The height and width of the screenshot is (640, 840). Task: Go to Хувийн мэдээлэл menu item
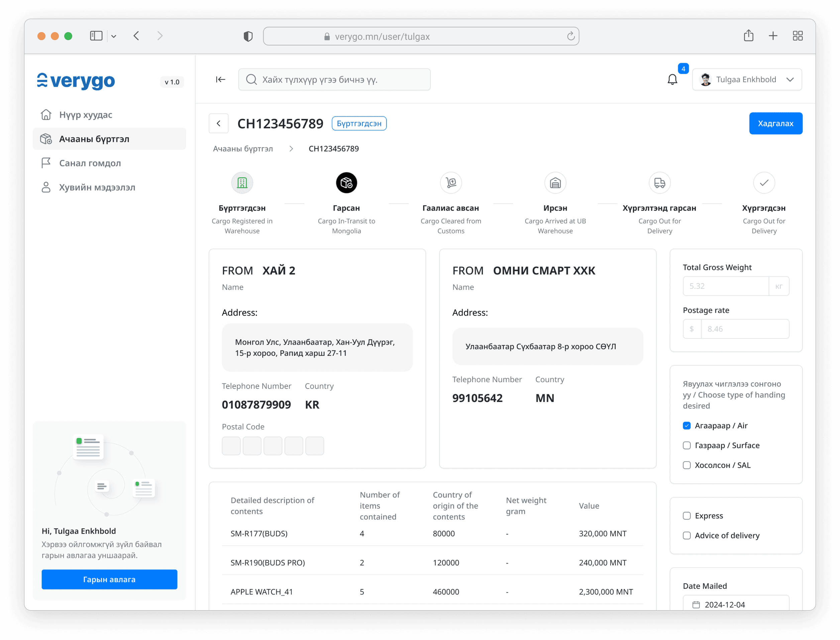[x=97, y=188]
